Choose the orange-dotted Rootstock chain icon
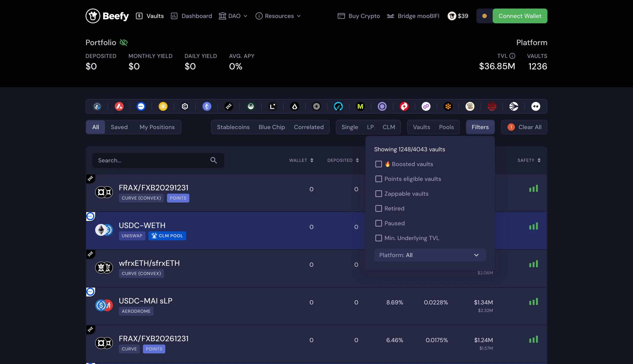 pos(448,107)
